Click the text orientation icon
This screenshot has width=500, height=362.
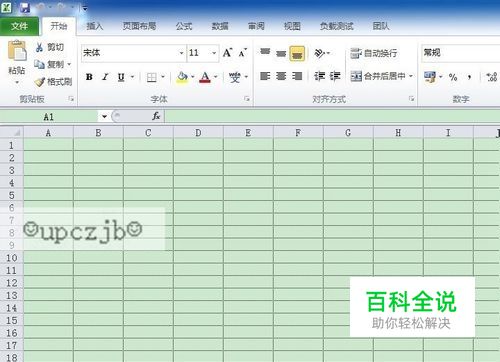pos(319,53)
